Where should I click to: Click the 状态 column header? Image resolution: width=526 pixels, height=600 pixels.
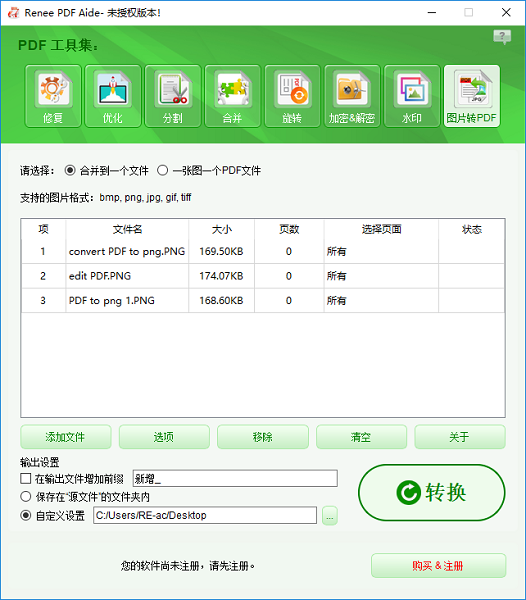pos(472,229)
